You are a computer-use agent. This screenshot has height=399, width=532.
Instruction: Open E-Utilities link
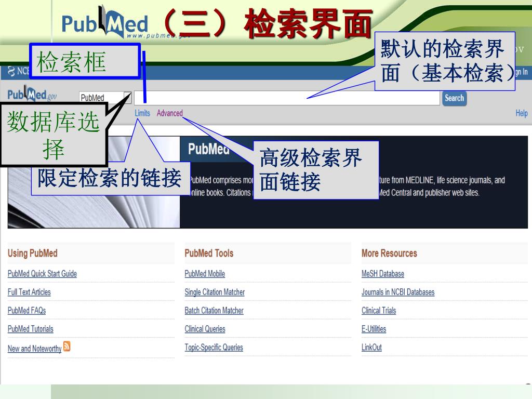pos(374,329)
